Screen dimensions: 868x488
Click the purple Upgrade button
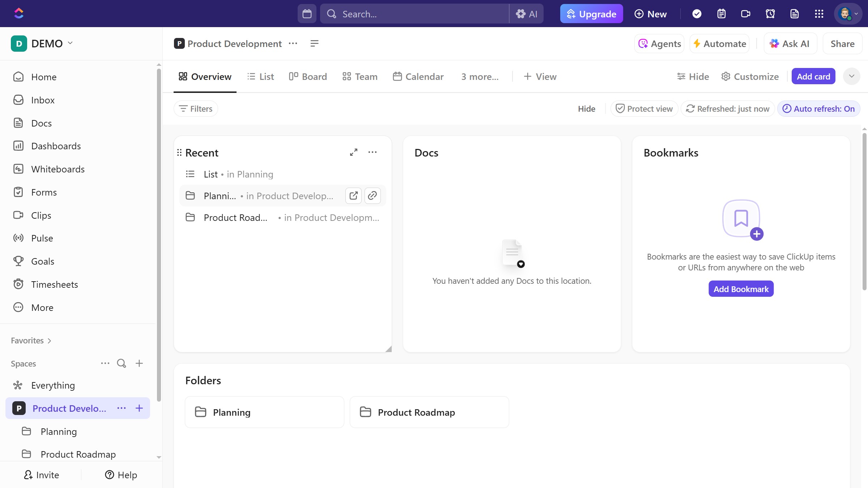point(591,13)
